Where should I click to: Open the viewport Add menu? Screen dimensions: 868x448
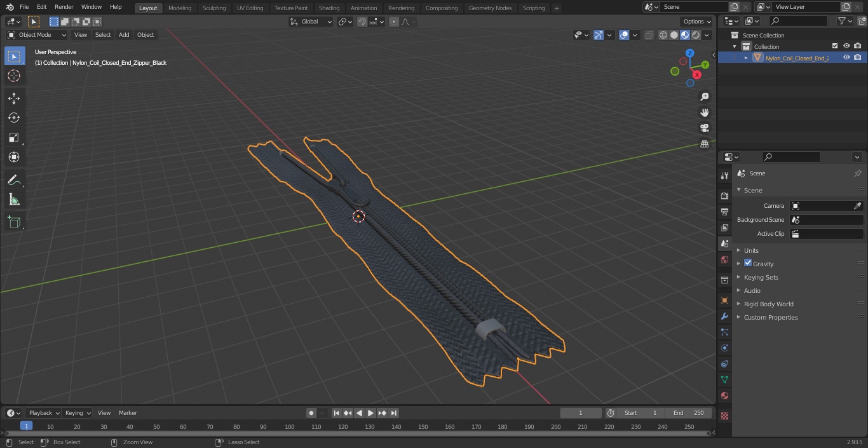click(124, 35)
